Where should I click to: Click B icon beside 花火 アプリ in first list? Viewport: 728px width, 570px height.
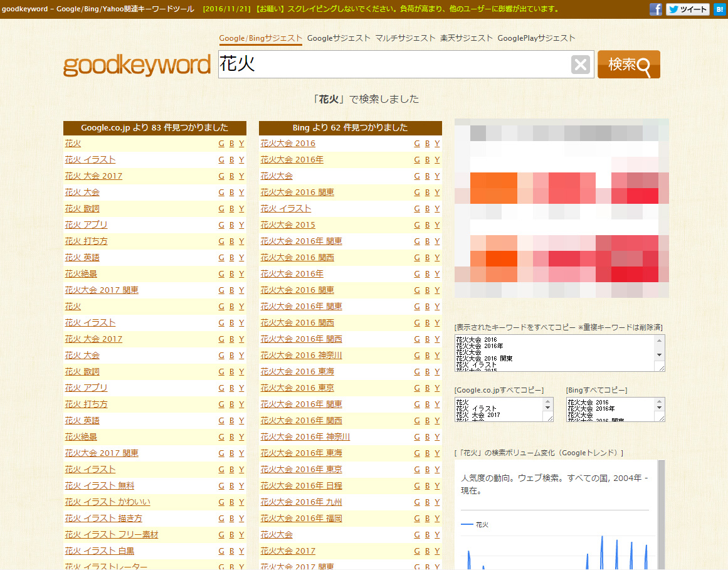(x=231, y=225)
